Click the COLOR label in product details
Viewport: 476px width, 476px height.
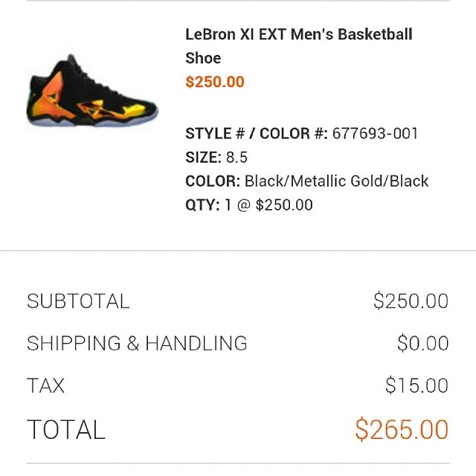[x=213, y=181]
